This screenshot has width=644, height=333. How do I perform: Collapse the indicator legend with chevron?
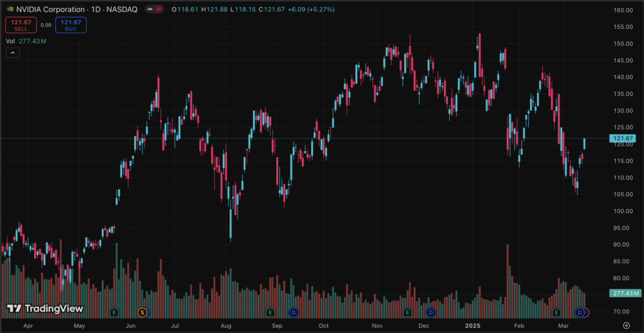click(13, 53)
